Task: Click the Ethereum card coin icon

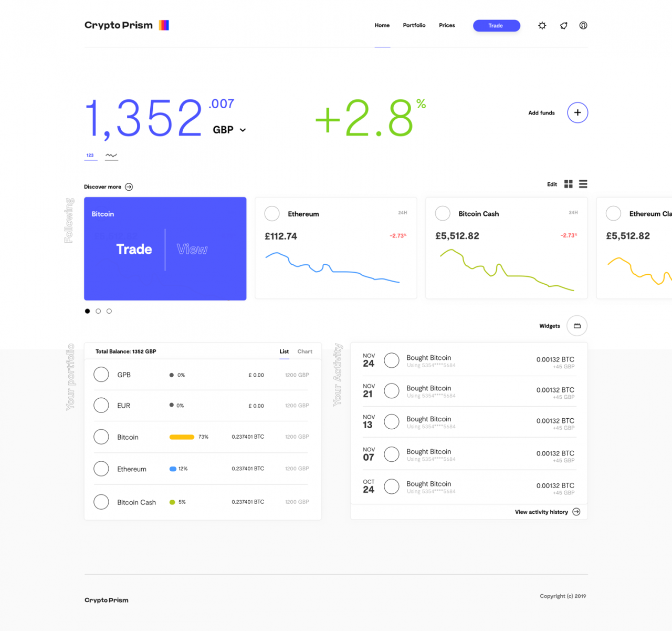Action: (272, 214)
